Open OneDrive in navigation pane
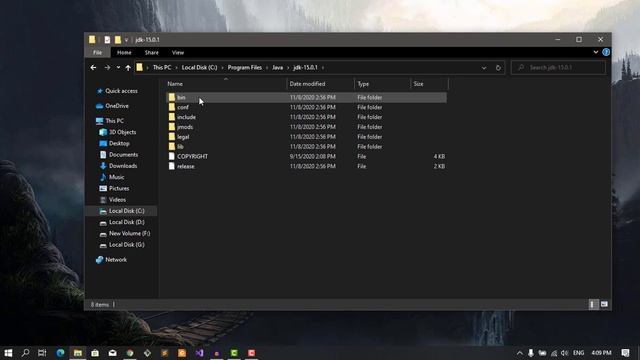Viewport: 640px width, 360px height. click(x=117, y=106)
